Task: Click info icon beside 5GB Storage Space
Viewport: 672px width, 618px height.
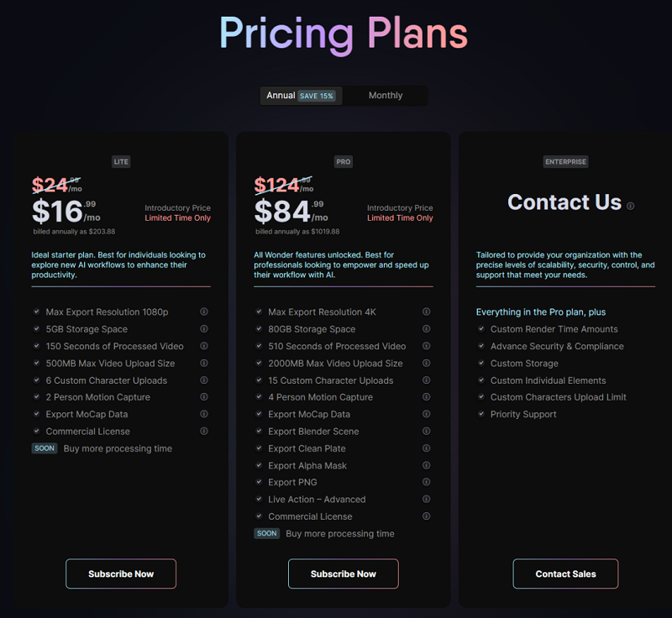Action: (204, 329)
